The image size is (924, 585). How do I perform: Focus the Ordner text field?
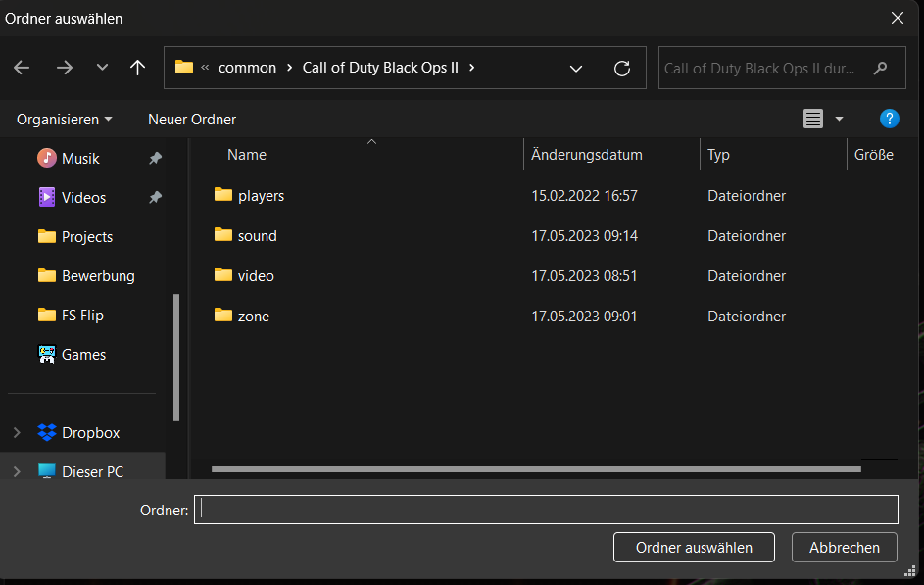click(x=547, y=510)
